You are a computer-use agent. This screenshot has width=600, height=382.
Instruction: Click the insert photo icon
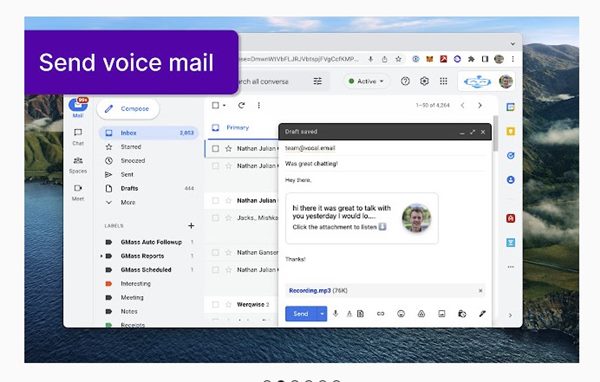coord(442,313)
